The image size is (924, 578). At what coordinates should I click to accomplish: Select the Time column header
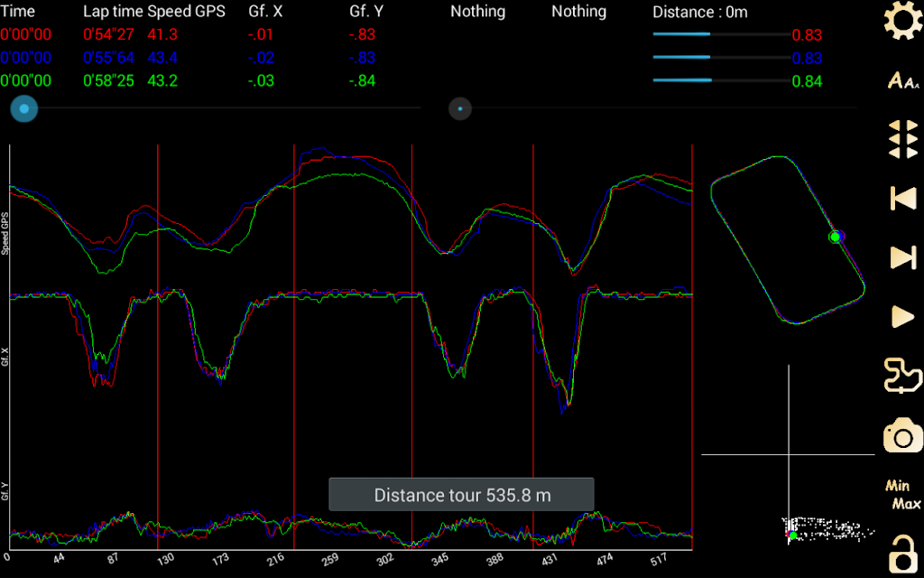(x=18, y=12)
